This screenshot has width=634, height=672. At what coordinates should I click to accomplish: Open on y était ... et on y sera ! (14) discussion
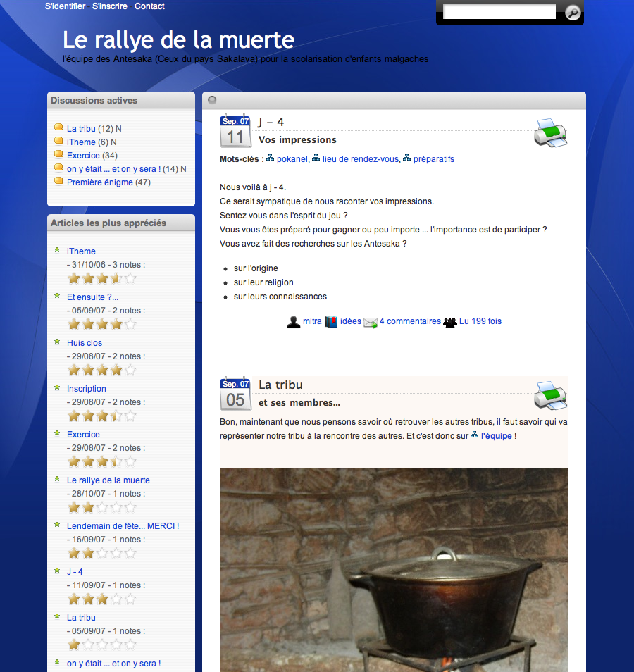(x=113, y=169)
